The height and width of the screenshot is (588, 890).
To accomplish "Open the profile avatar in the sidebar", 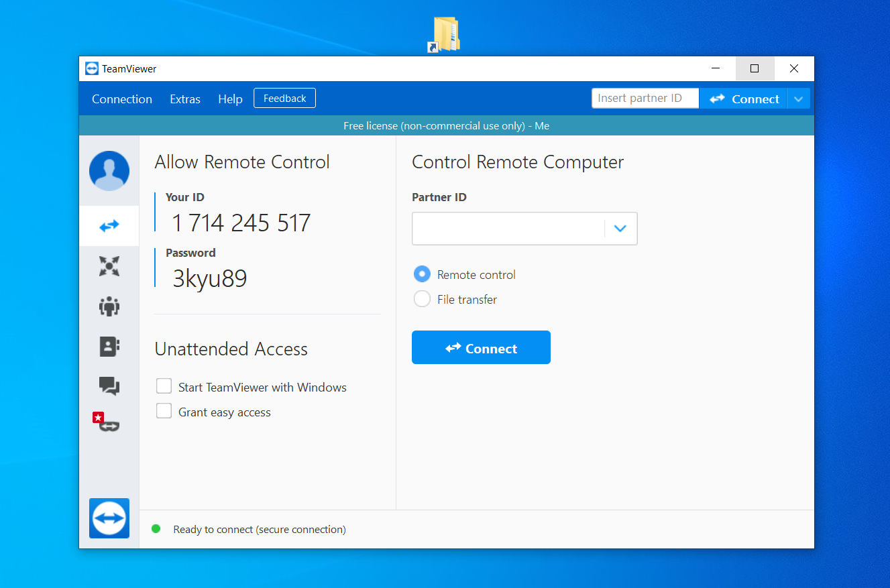I will 109,171.
